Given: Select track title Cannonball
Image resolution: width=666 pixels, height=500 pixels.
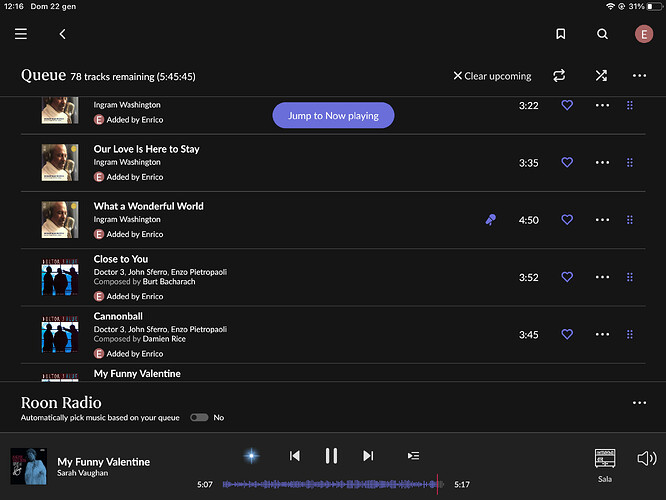Looking at the screenshot, I should pos(118,316).
